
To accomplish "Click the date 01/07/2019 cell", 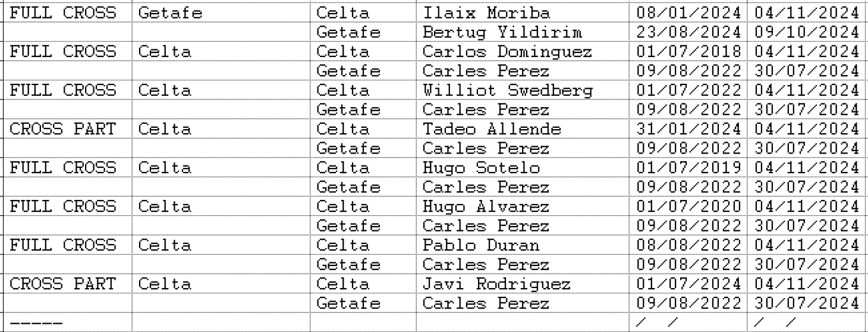I will tap(688, 168).
